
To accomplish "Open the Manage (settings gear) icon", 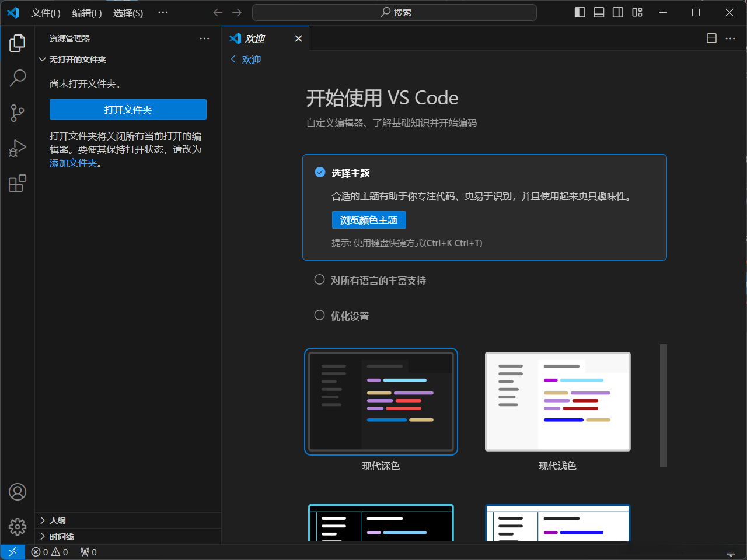I will [x=18, y=526].
